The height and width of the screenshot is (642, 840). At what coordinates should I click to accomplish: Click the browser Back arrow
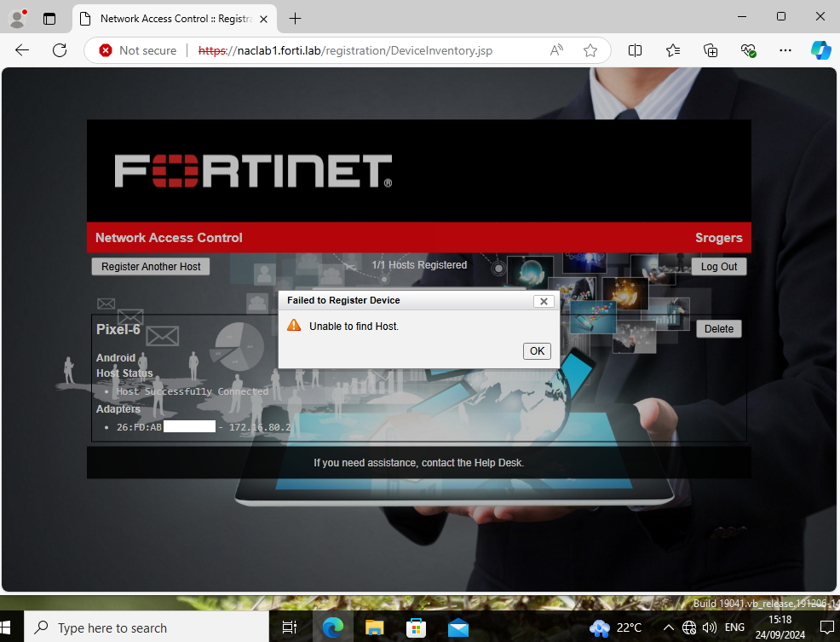[x=22, y=50]
